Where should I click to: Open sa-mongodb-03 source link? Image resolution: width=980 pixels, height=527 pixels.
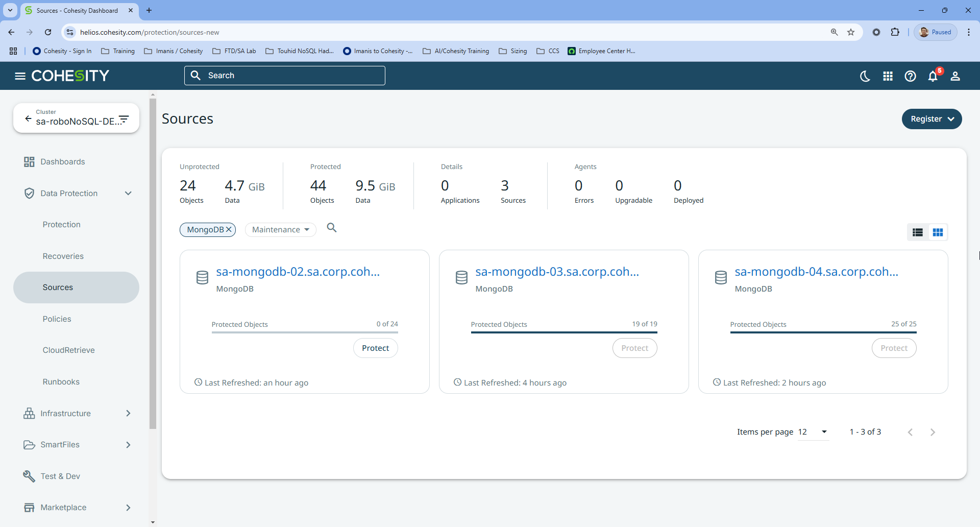pyautogui.click(x=557, y=272)
